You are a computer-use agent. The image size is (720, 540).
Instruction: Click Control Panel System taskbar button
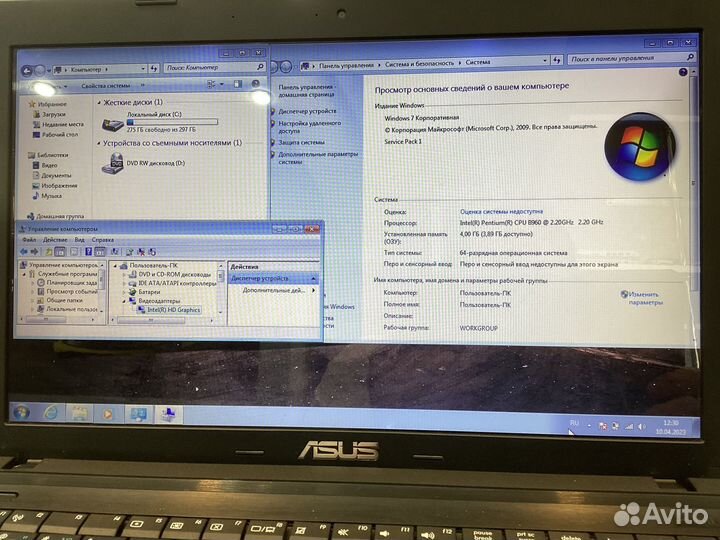[138, 415]
